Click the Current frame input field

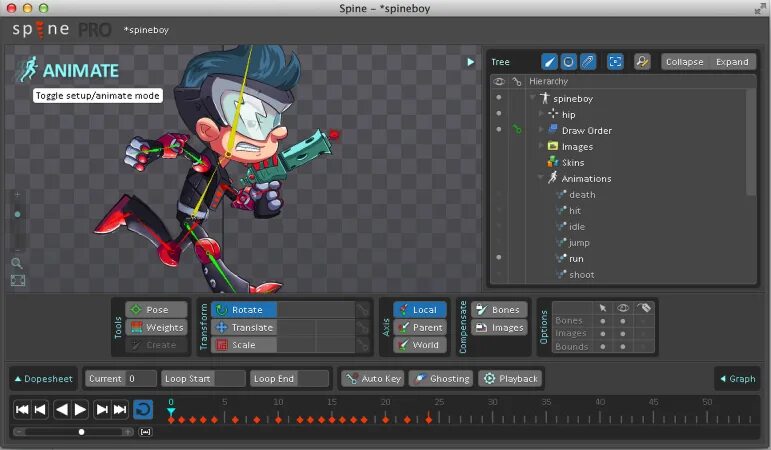coord(141,379)
